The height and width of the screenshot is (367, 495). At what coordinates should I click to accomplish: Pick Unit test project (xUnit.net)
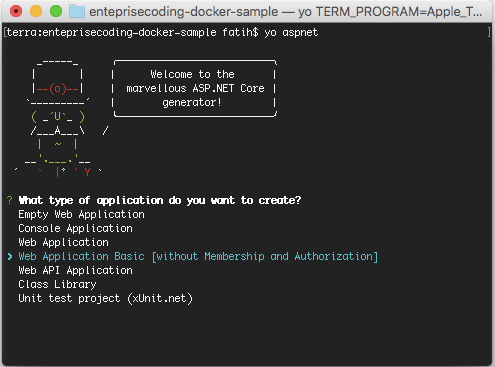coord(105,299)
